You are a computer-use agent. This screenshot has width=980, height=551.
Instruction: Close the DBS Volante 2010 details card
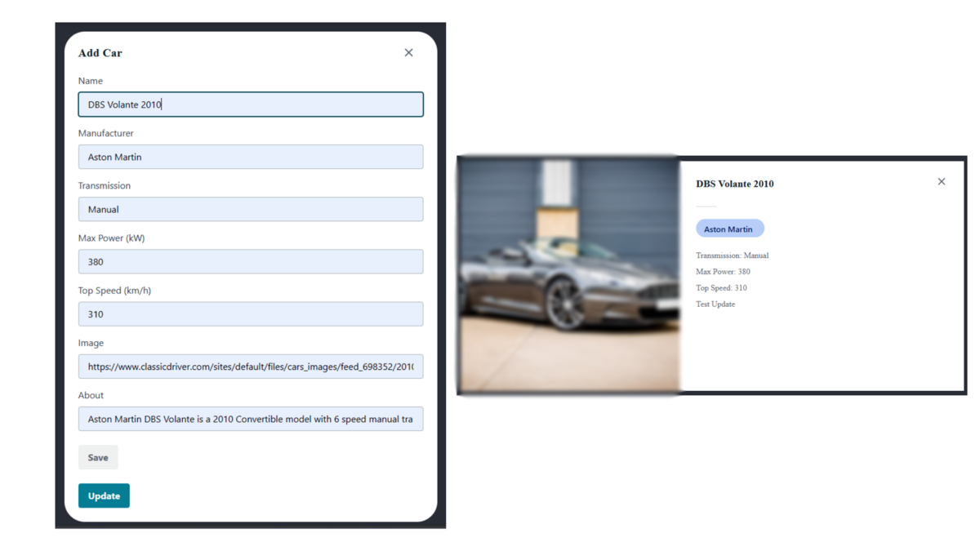942,182
